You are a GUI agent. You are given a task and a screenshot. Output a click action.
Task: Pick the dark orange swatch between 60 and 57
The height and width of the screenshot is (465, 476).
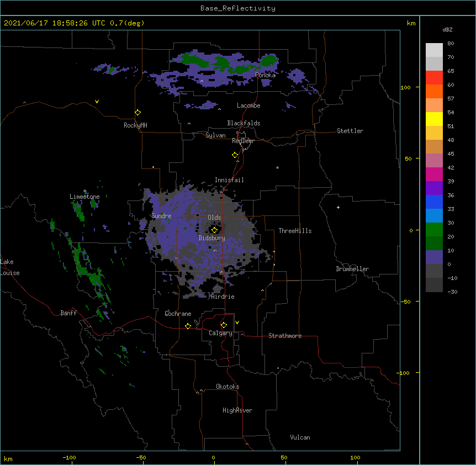(434, 91)
